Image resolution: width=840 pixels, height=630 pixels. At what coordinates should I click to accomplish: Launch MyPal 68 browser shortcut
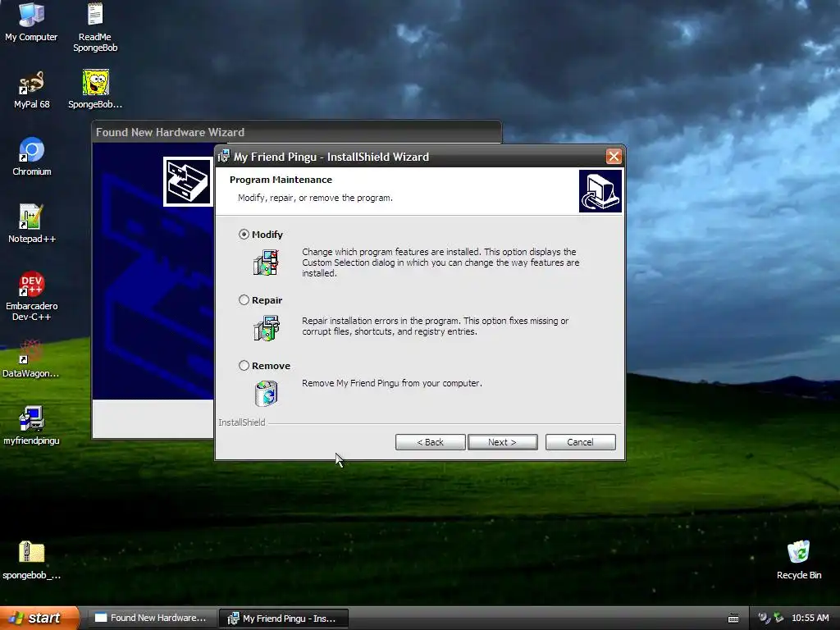[31, 89]
